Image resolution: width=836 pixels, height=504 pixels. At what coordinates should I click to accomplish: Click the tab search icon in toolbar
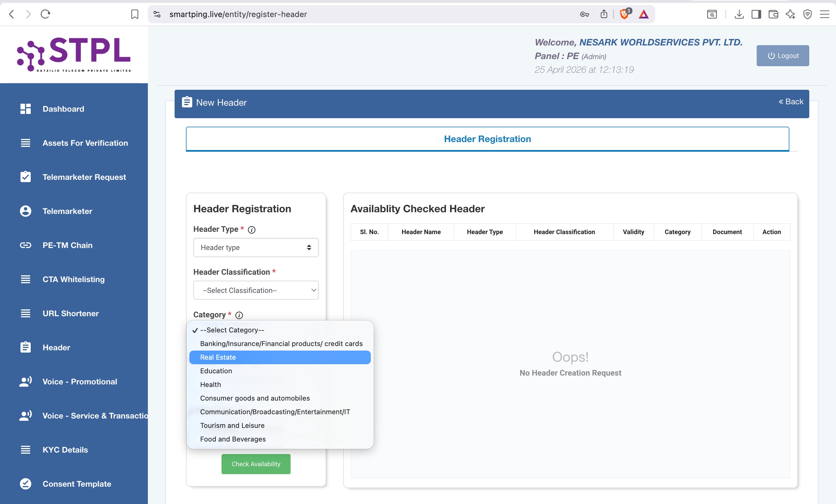coord(712,14)
